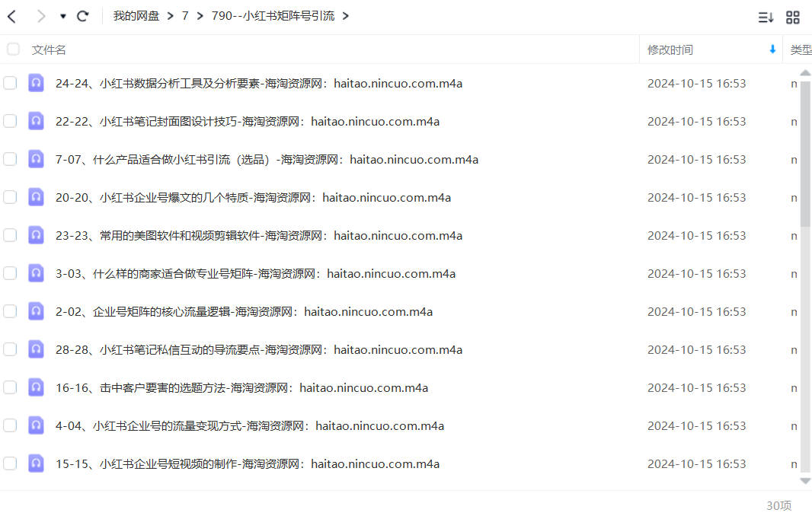Check the box for 16-16 击中客户要害

(x=10, y=387)
